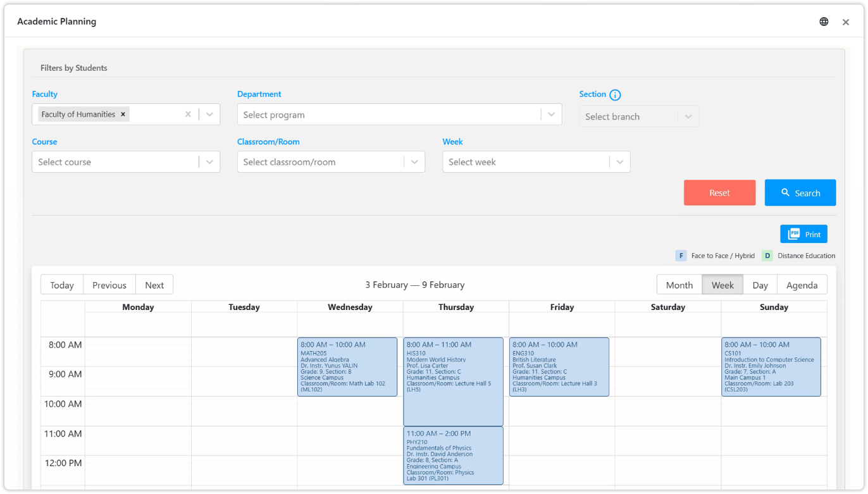Clear the Faculty field selection
Viewport: 868px width, 494px height.
click(x=188, y=114)
